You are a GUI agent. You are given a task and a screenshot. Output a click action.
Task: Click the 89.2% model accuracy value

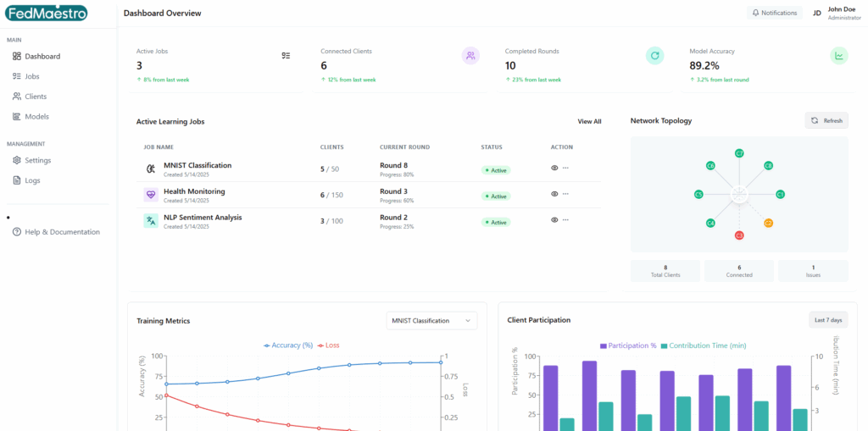coord(704,66)
